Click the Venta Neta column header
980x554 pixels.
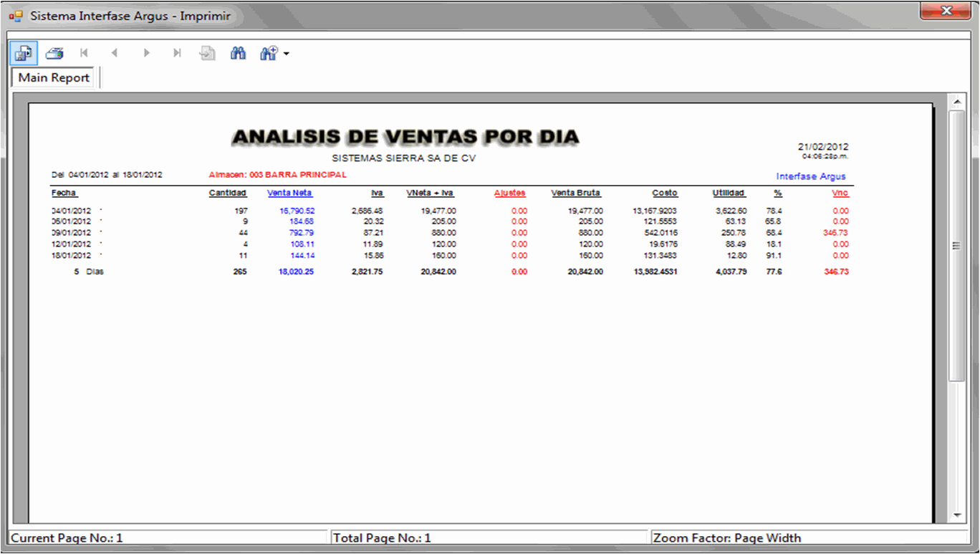click(289, 193)
